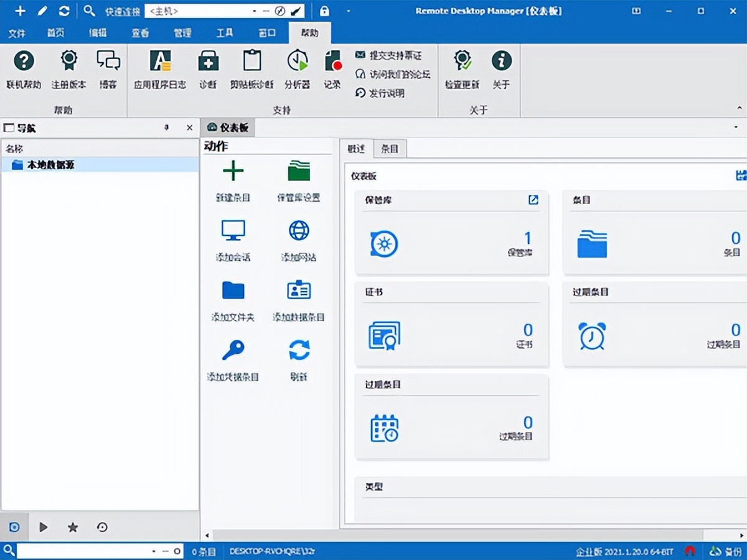Launch the 剪贴板诊断 tool

(251, 68)
